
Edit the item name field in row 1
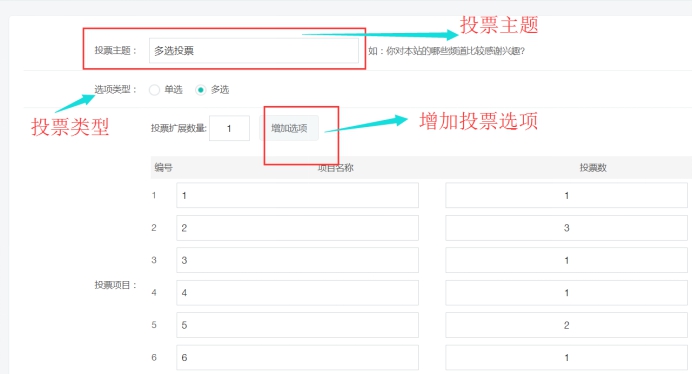tap(297, 195)
